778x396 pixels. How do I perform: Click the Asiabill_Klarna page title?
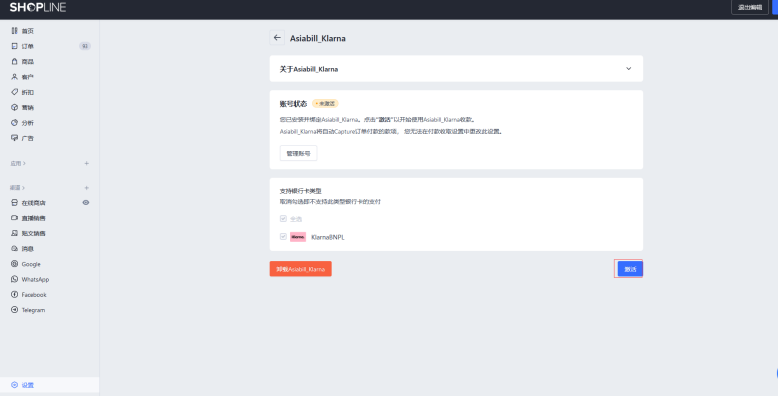[x=318, y=38]
